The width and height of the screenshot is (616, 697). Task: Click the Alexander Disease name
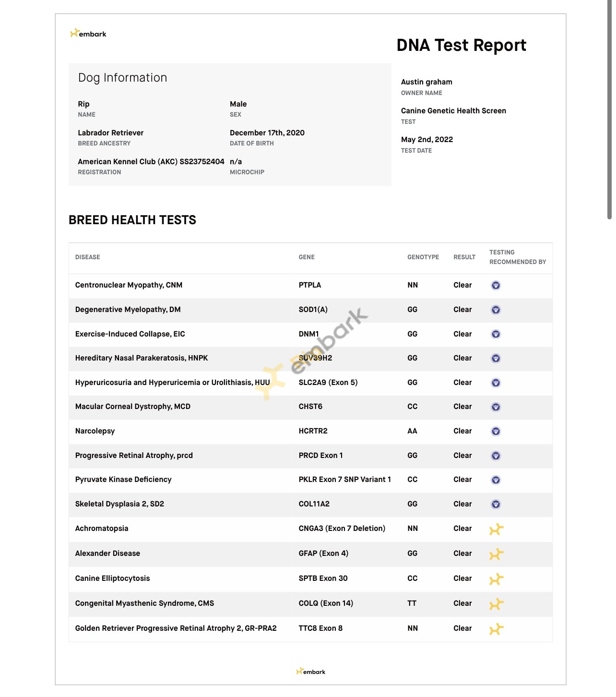(x=107, y=553)
